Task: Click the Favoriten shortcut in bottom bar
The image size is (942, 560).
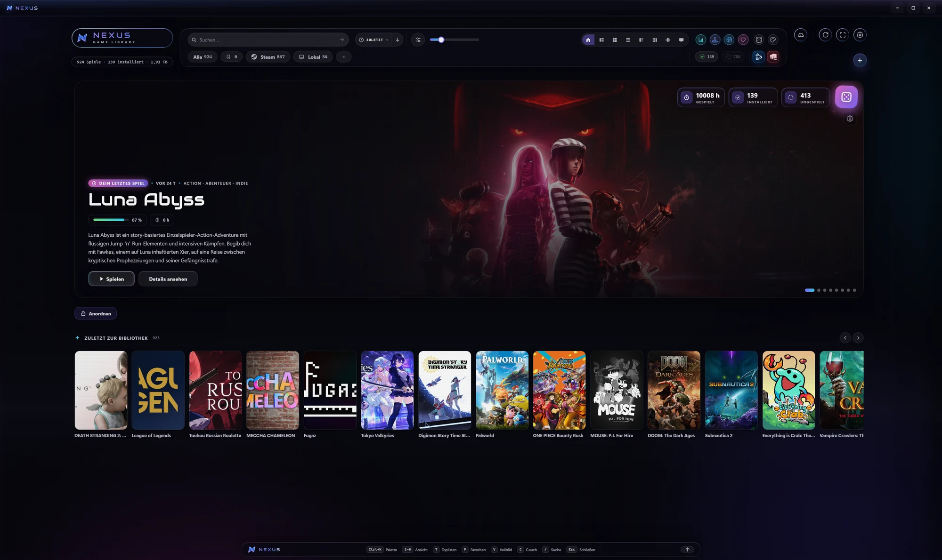Action: point(474,550)
